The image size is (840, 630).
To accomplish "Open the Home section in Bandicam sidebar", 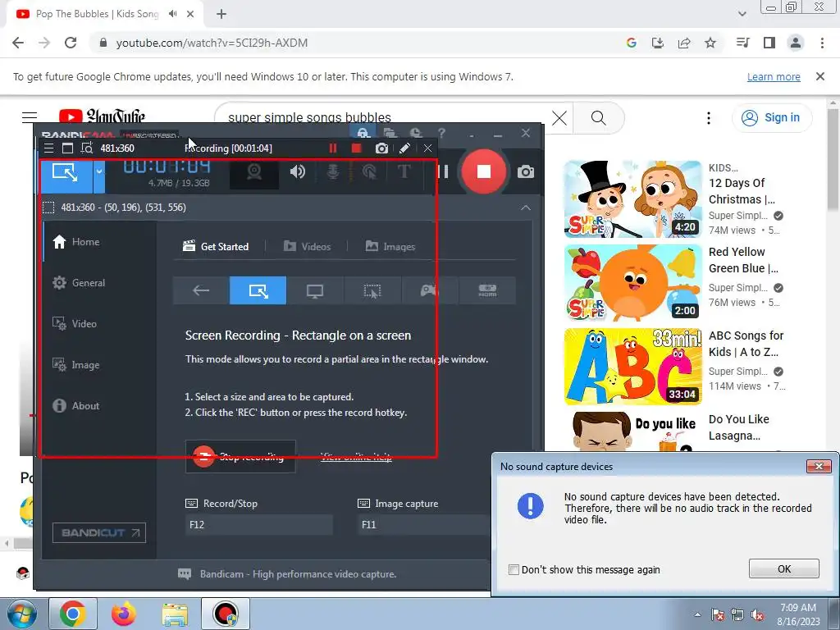I will (76, 242).
